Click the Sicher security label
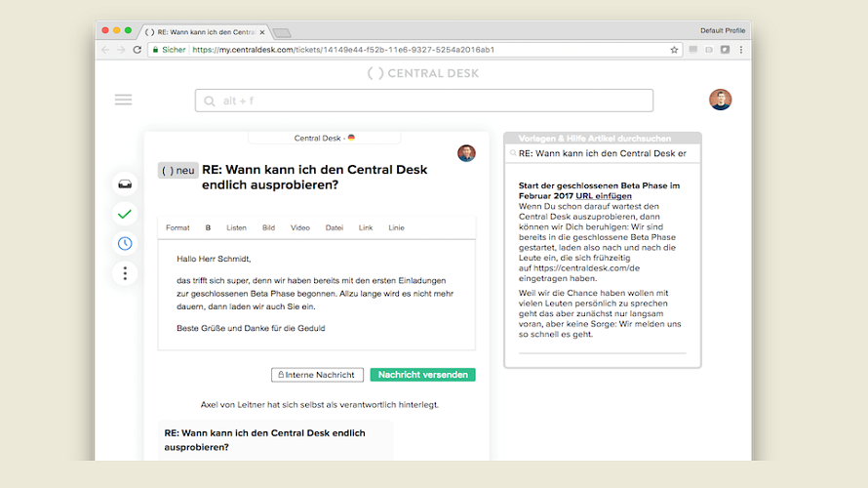The width and height of the screenshot is (868, 488). [x=174, y=50]
